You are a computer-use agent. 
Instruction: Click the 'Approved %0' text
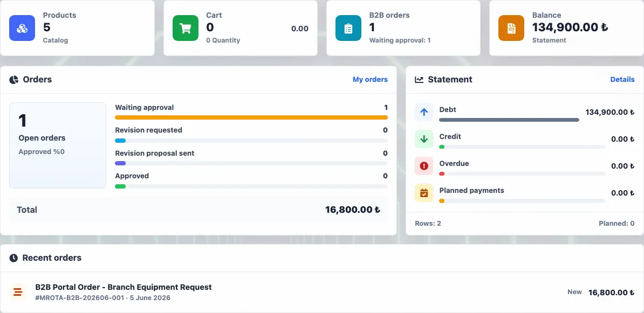click(x=42, y=152)
